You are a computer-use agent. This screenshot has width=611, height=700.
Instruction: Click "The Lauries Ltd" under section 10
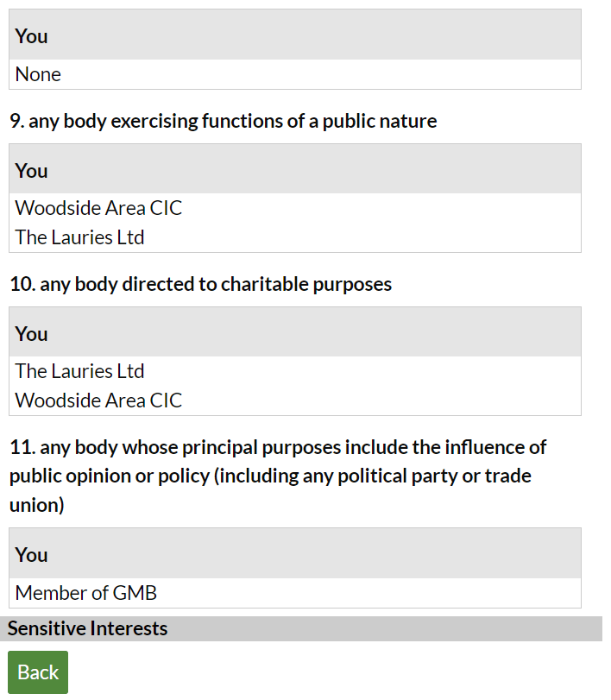79,371
